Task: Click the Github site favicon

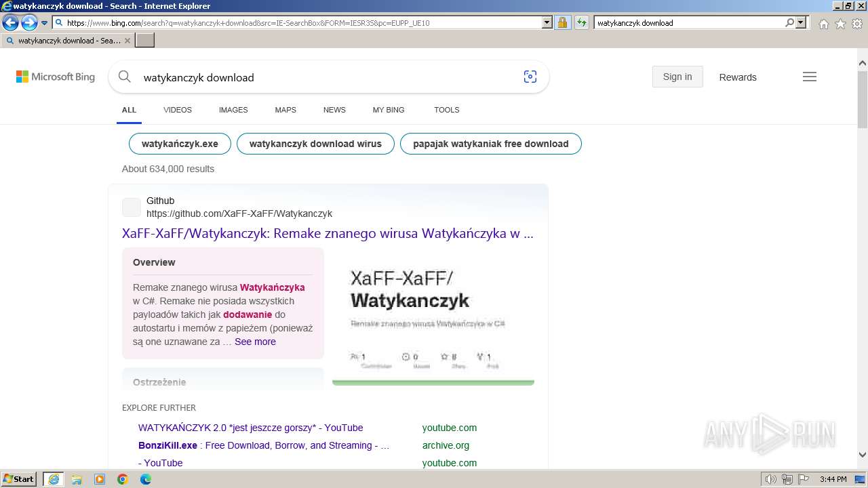Action: click(x=132, y=207)
